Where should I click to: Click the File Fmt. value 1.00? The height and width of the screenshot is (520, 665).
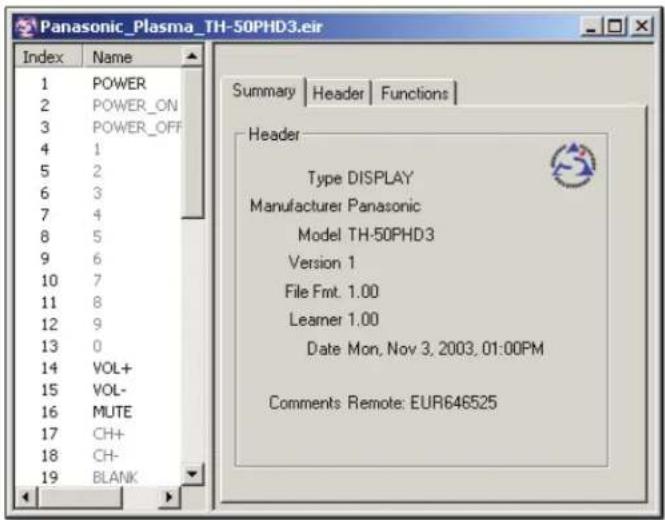(x=363, y=292)
